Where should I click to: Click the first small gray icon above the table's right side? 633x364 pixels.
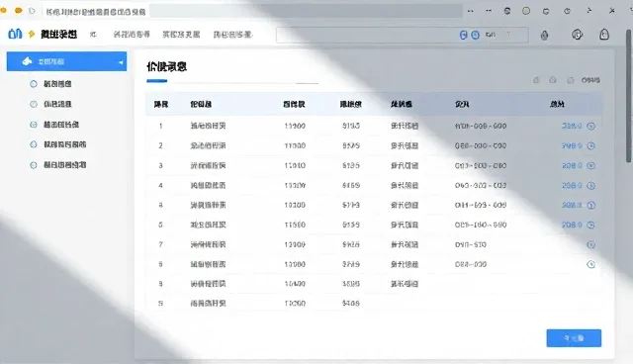[536, 80]
